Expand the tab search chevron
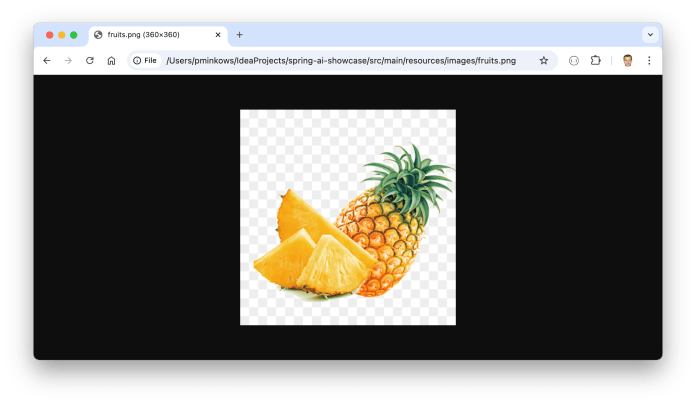Image resolution: width=696 pixels, height=404 pixels. click(649, 35)
